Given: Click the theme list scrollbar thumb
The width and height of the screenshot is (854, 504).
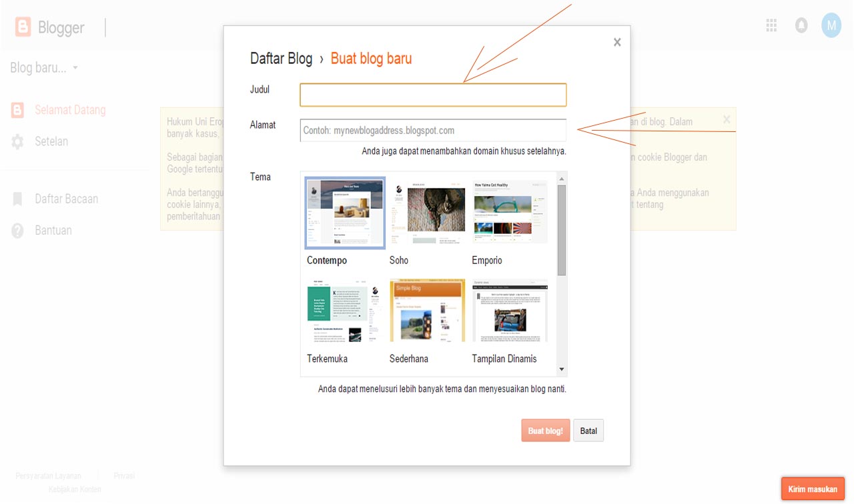Looking at the screenshot, I should click(562, 230).
